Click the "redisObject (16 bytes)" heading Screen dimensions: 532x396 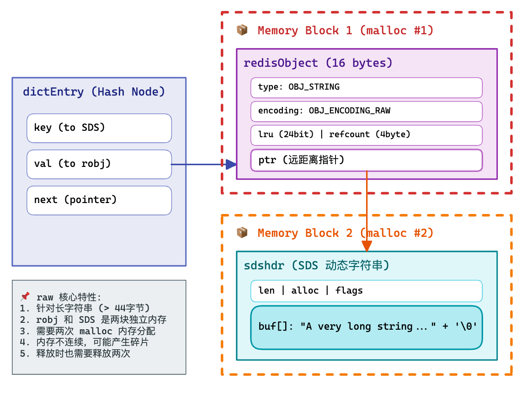pyautogui.click(x=318, y=63)
